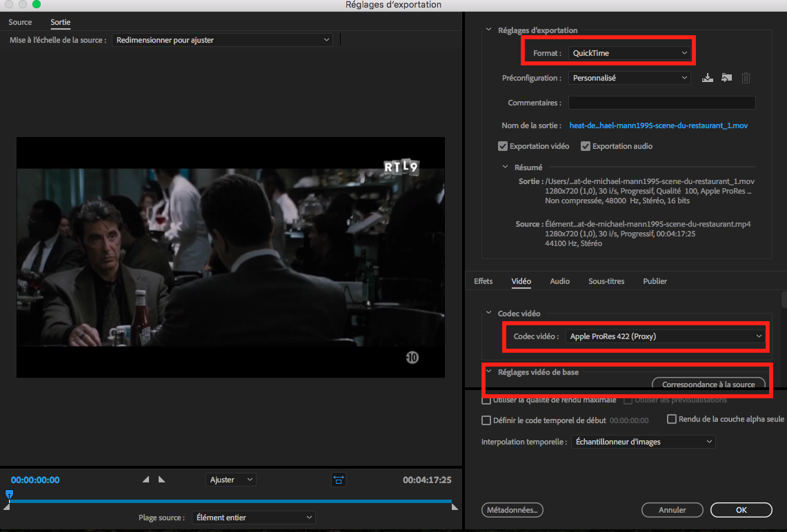Open the Interpolation temporelle dropdown

(x=643, y=442)
